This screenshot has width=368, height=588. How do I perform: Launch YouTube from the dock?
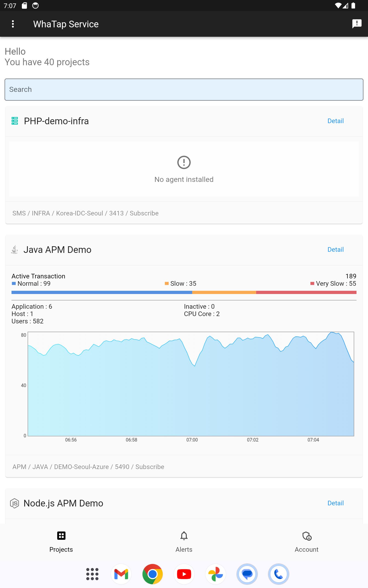(x=184, y=574)
